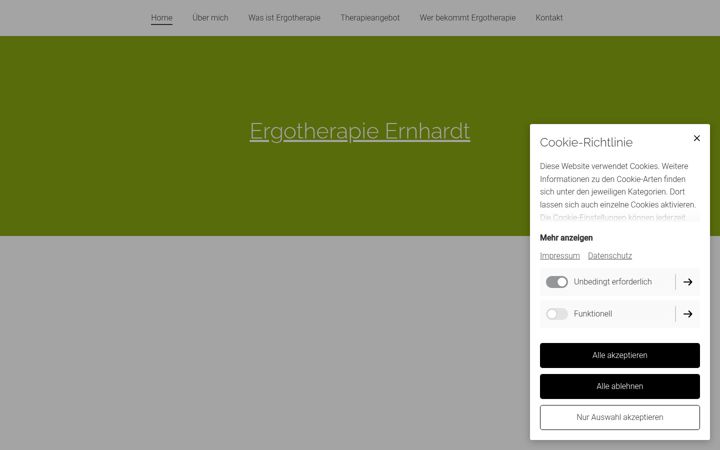Open details arrow for Funktionell

(687, 314)
